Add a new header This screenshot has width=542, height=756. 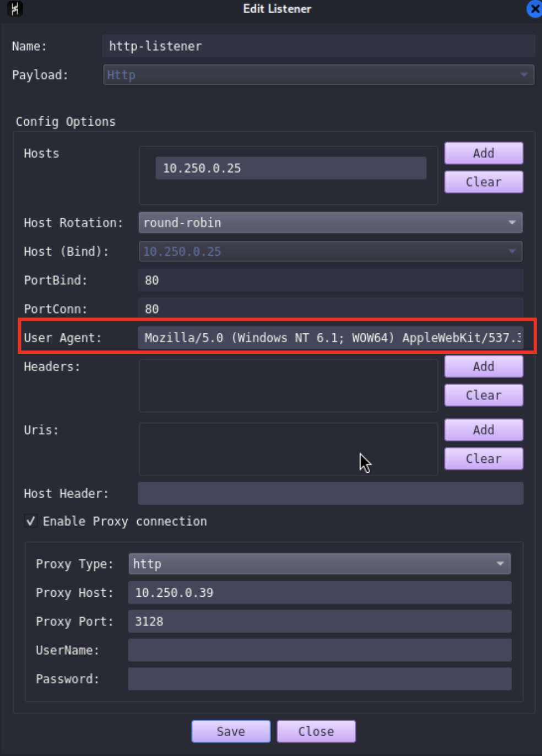click(x=483, y=366)
